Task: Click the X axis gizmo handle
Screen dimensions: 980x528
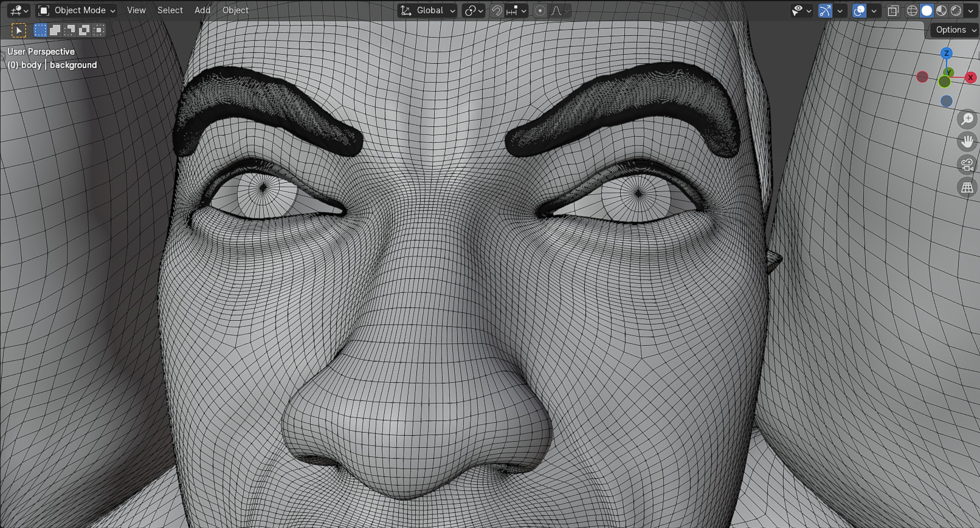Action: pyautogui.click(x=970, y=77)
